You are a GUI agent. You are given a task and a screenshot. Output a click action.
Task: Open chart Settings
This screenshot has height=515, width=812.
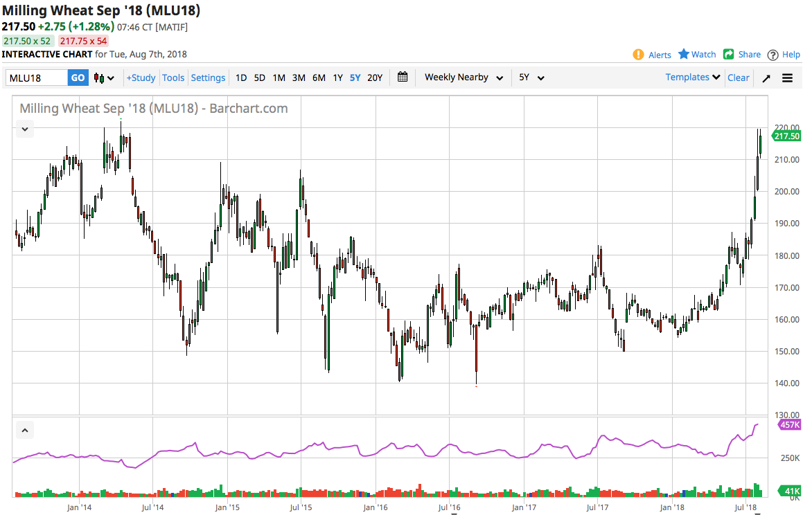pos(208,78)
